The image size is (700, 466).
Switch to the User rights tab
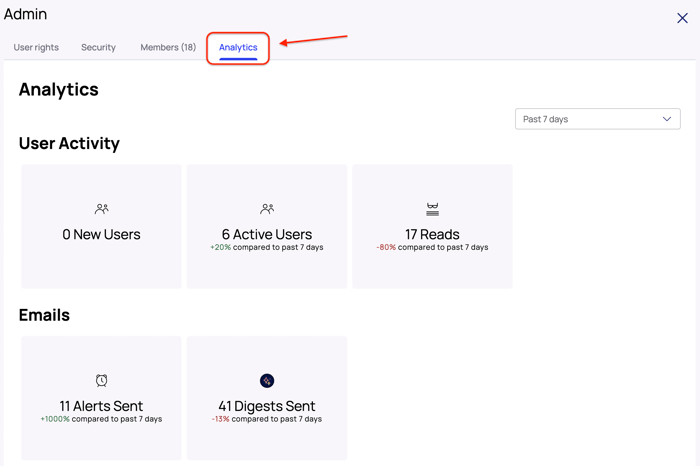point(36,47)
